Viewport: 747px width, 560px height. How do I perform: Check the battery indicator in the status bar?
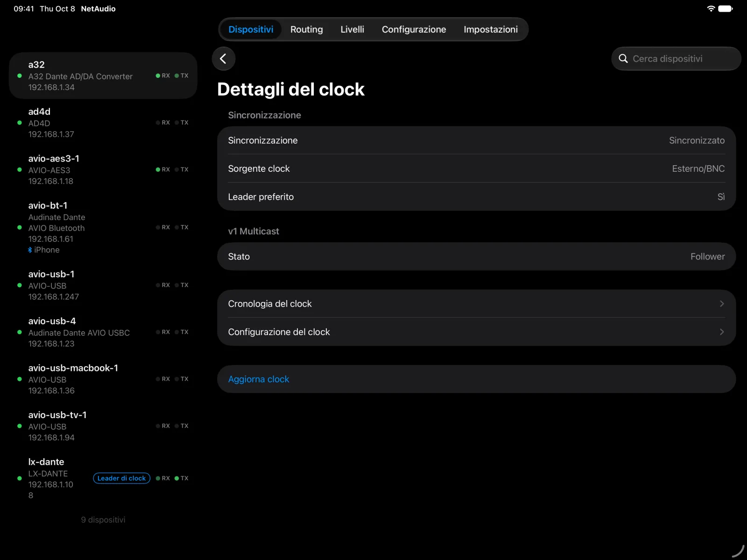pyautogui.click(x=726, y=8)
